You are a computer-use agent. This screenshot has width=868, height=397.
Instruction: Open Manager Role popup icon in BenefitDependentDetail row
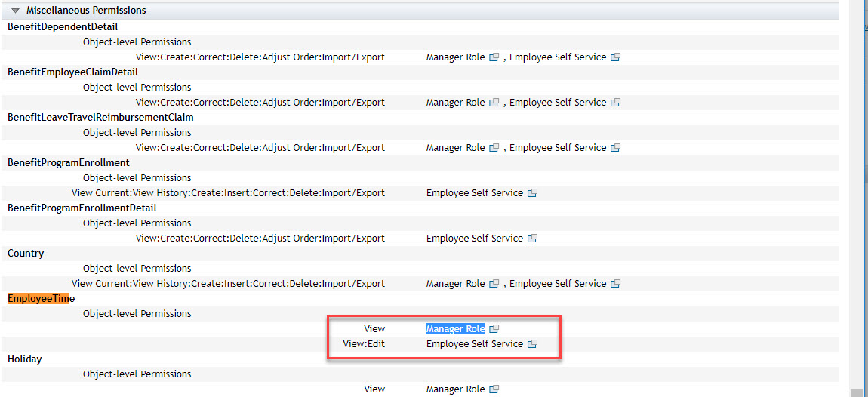click(494, 57)
